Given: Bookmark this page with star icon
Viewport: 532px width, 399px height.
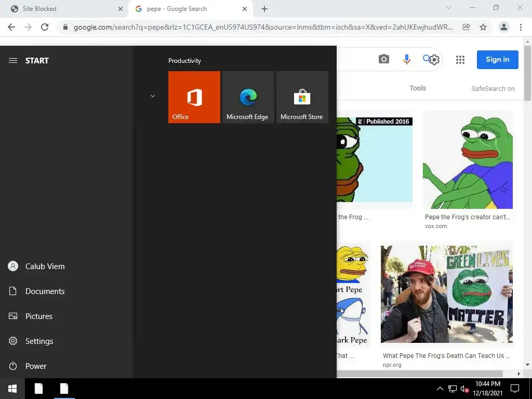Looking at the screenshot, I should (x=483, y=27).
